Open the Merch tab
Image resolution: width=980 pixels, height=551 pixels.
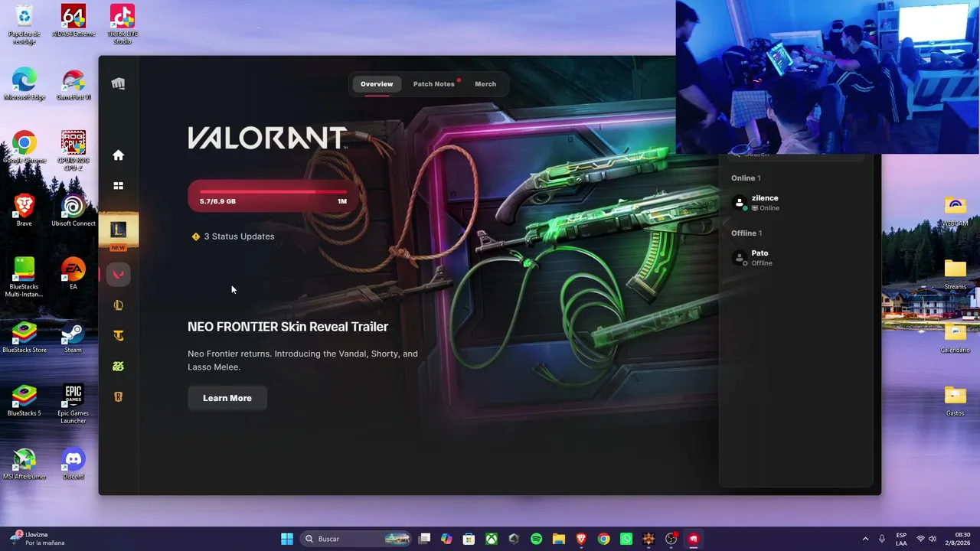[485, 84]
